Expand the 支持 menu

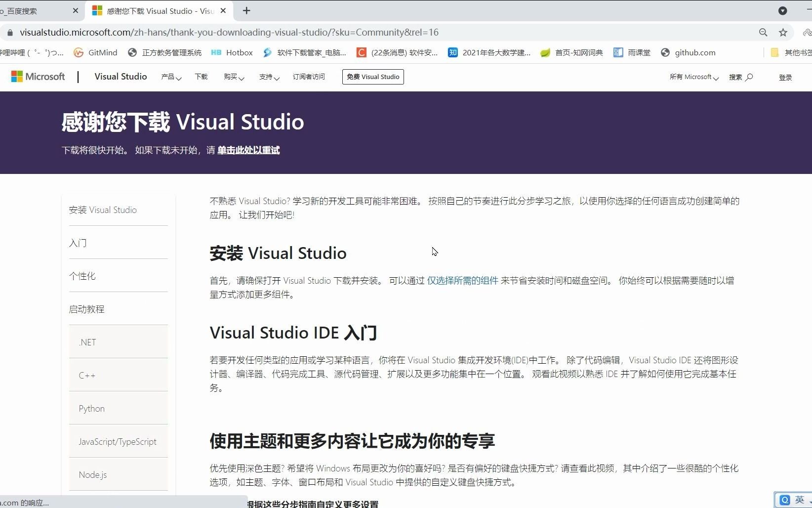pyautogui.click(x=269, y=77)
